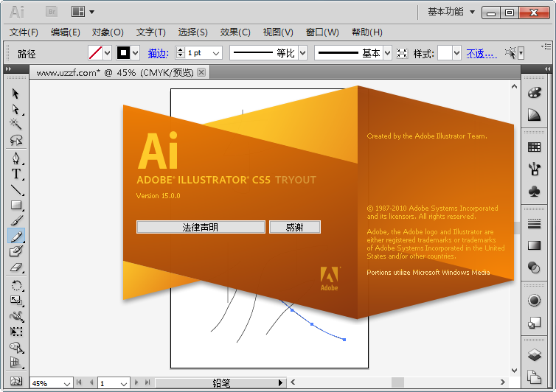
Task: Open the Symbols panel club icon
Action: (x=534, y=192)
